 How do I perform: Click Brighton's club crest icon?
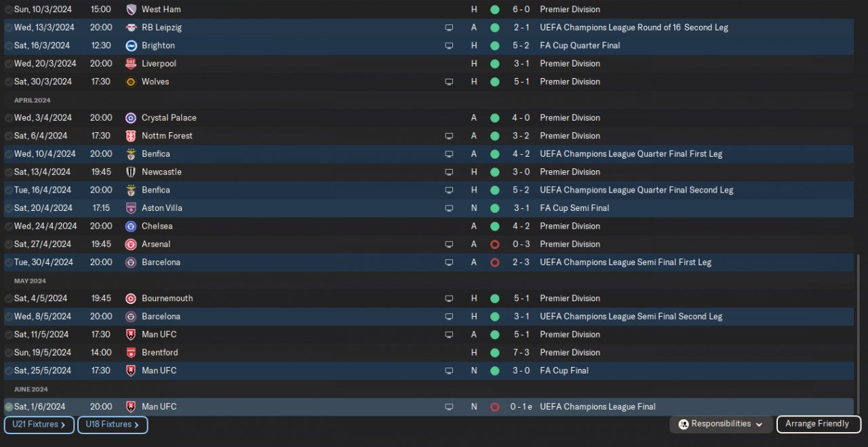[x=131, y=45]
